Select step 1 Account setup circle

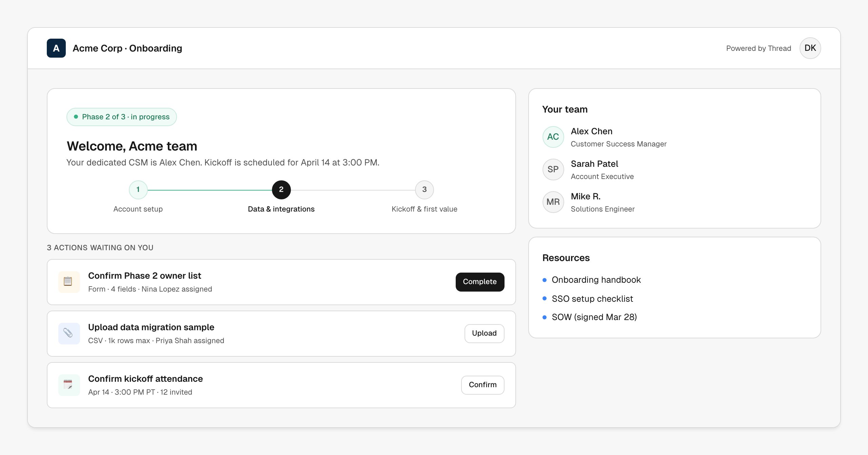pos(138,190)
